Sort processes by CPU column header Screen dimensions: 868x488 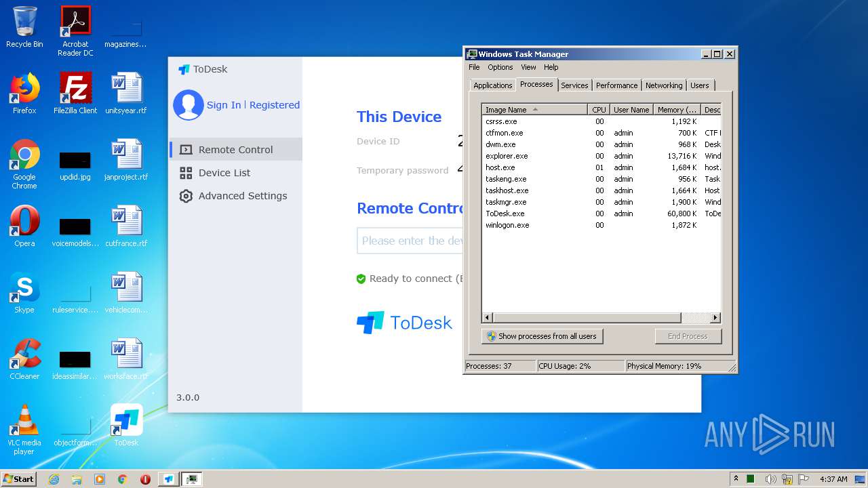[x=599, y=110]
